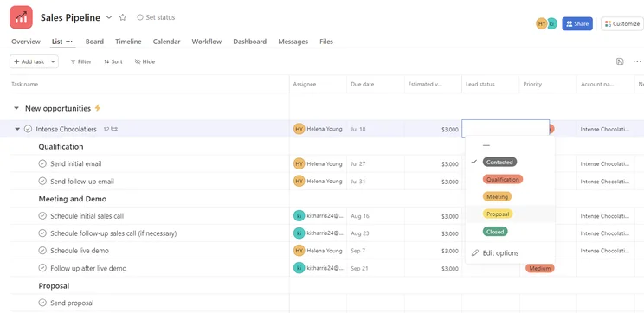The height and width of the screenshot is (313, 644).
Task: Click Helena Young avatar on Send initial email row
Action: [299, 163]
